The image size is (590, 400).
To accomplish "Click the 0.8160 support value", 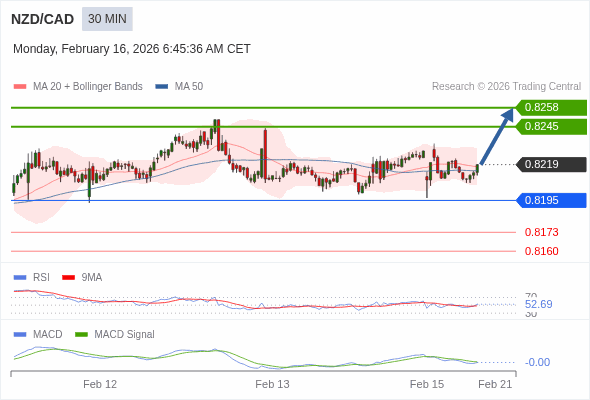I will click(541, 251).
